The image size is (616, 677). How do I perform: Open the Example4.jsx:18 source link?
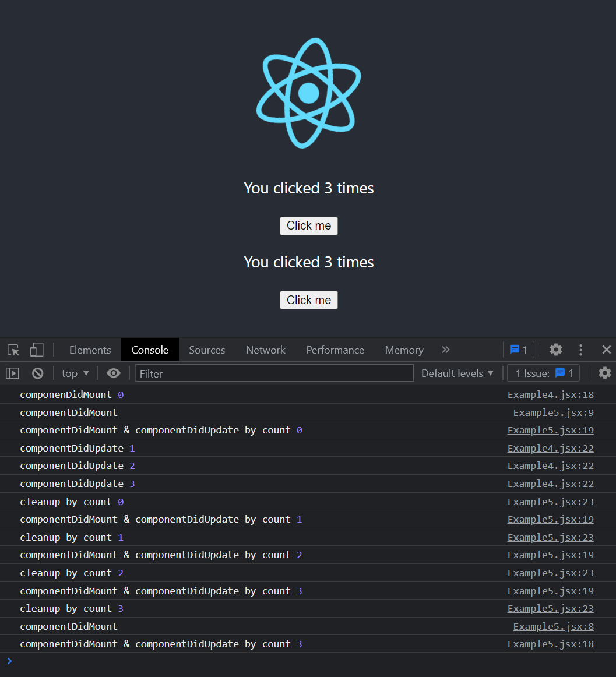[x=550, y=394]
